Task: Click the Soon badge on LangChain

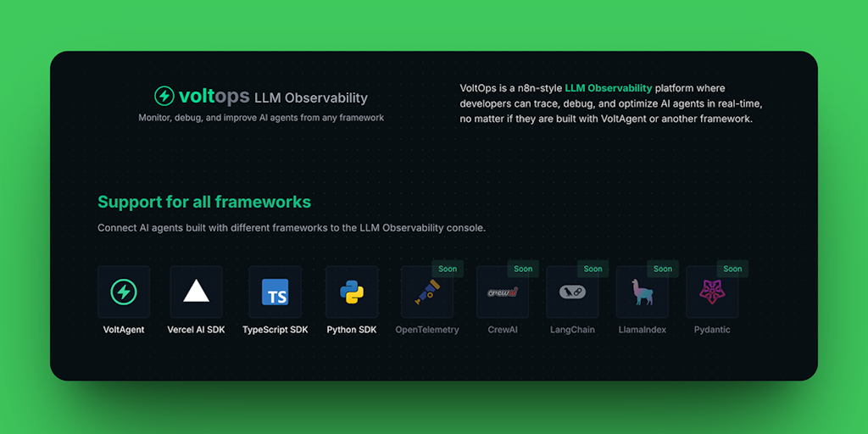Action: [x=593, y=269]
